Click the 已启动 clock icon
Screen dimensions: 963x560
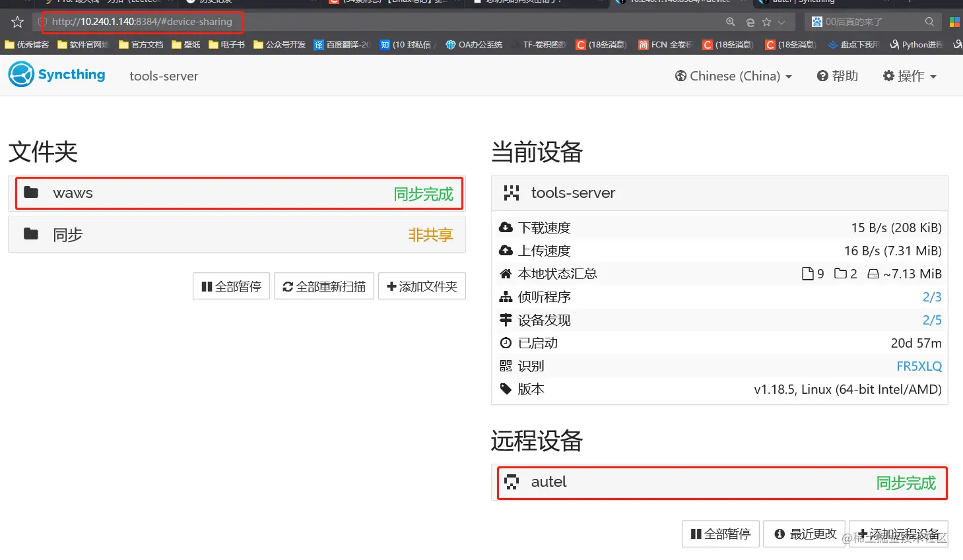506,343
